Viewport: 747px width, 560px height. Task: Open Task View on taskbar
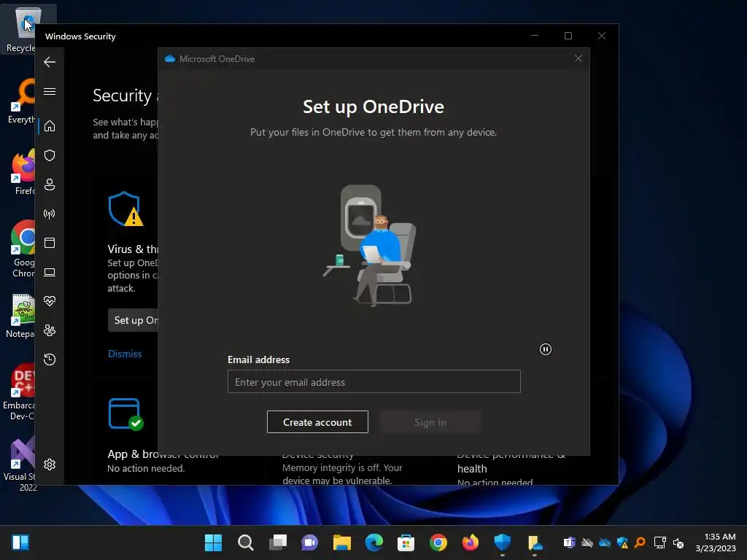click(x=278, y=542)
